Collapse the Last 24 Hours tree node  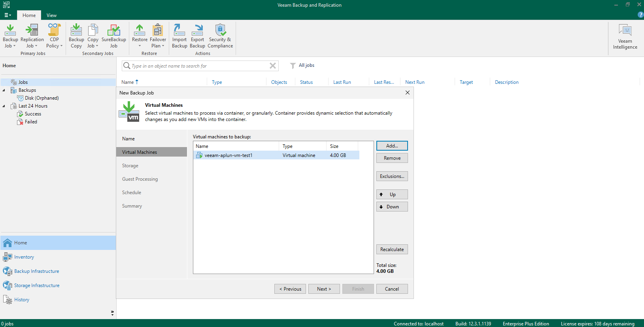tap(4, 106)
